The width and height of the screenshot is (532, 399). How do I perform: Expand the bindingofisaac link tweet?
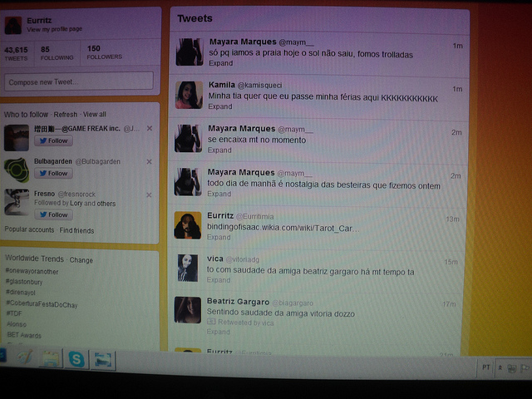pos(219,237)
